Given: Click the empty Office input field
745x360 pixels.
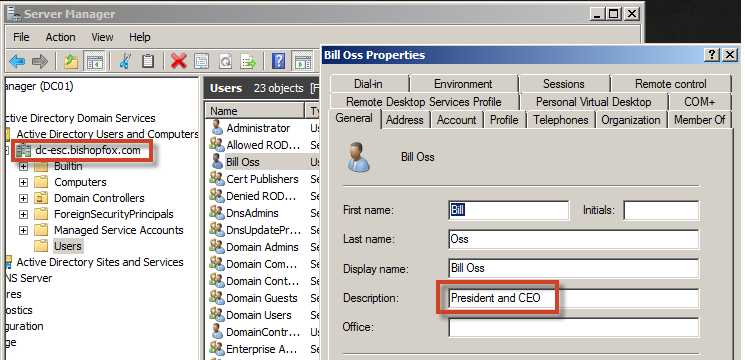Looking at the screenshot, I should [x=573, y=328].
